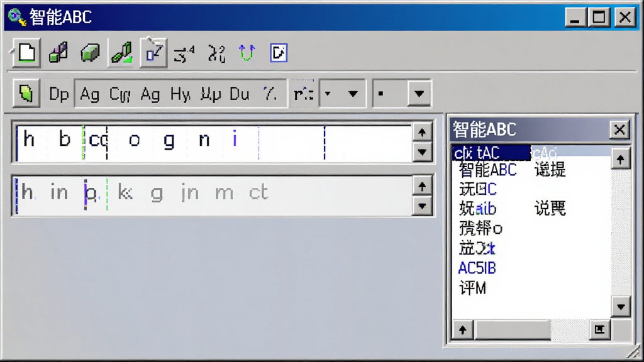Select the list entry ending in 'aib'
The width and height of the screenshot is (644, 362).
coord(478,209)
